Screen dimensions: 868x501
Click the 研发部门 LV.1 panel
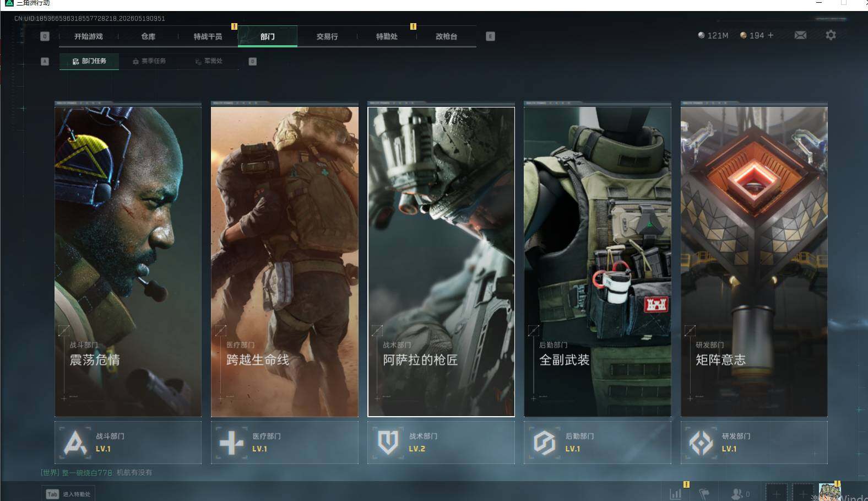pyautogui.click(x=754, y=443)
